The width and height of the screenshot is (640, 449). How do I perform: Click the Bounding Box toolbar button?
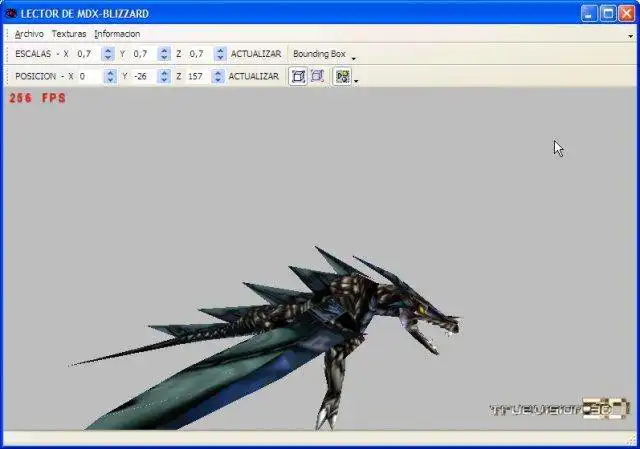319,54
